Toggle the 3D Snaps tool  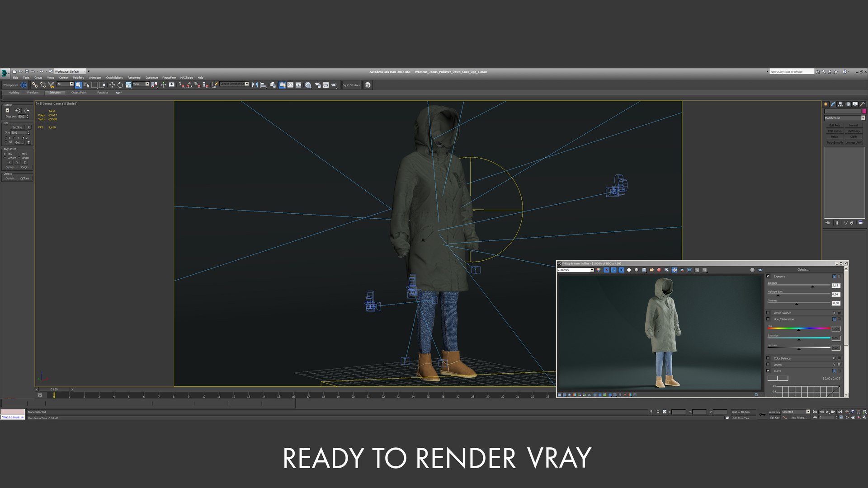click(x=181, y=84)
